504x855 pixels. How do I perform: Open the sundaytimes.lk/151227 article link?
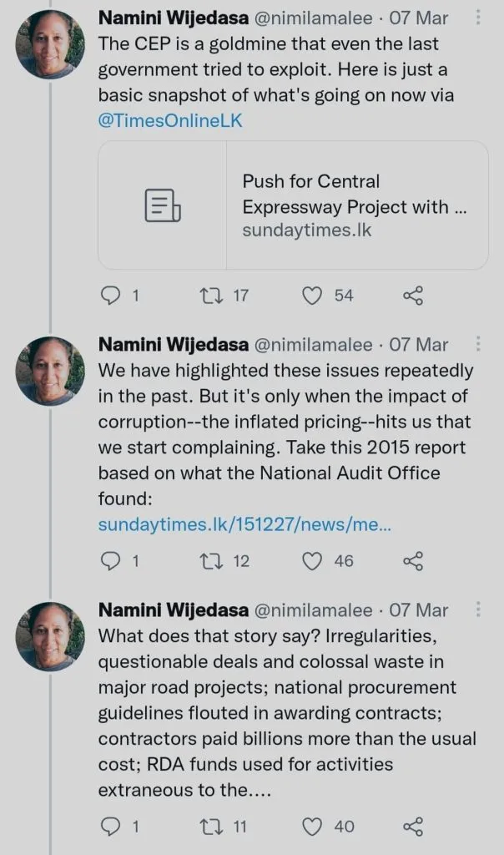244,524
